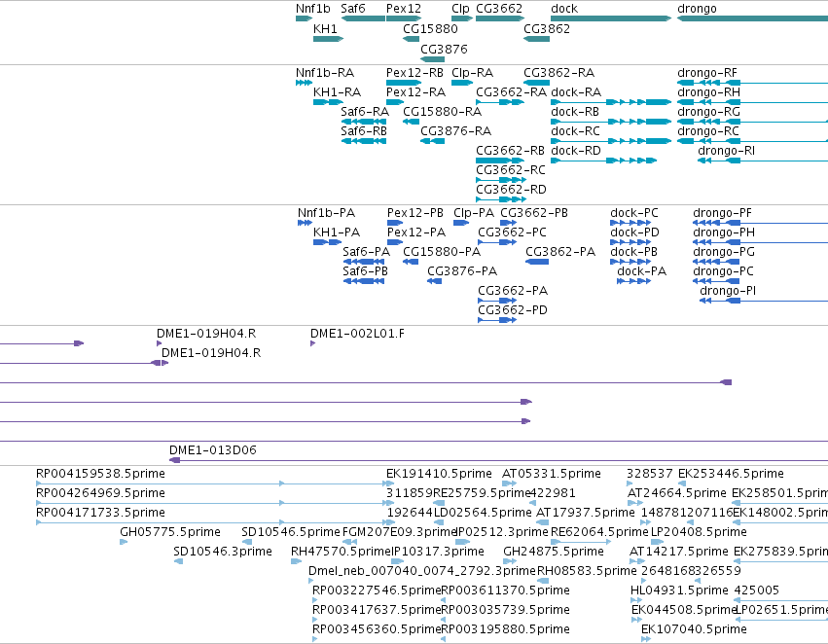Select the CG3662-RB transcript label

pos(510,151)
